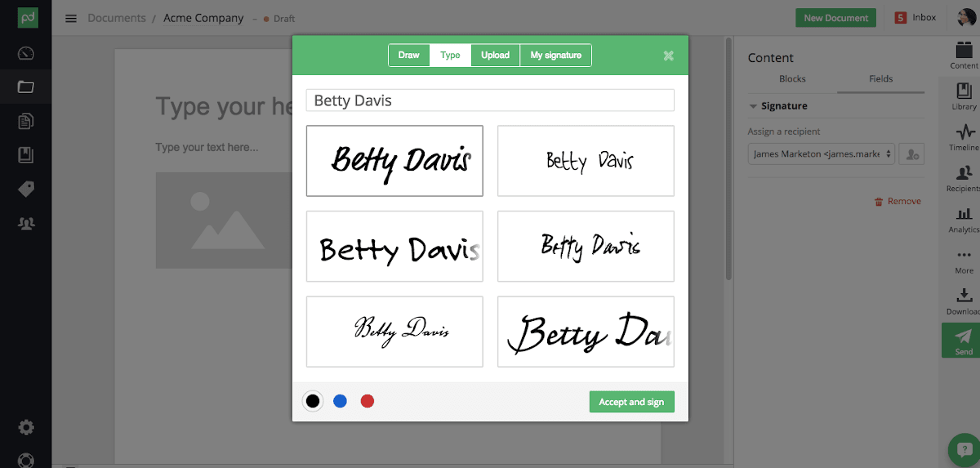Screen dimensions: 980x468
Task: Click the Remove field link
Action: click(898, 201)
